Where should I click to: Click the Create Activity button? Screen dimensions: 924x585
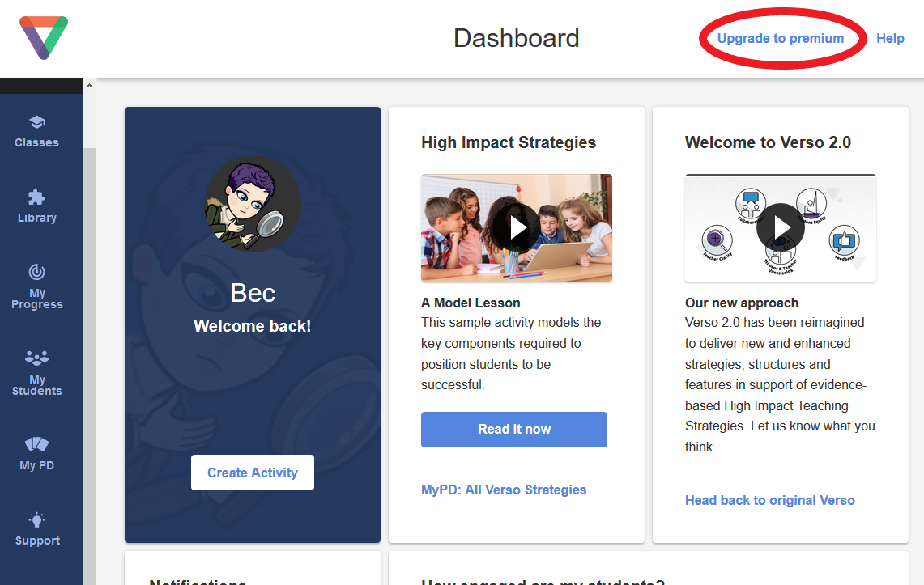pyautogui.click(x=253, y=473)
